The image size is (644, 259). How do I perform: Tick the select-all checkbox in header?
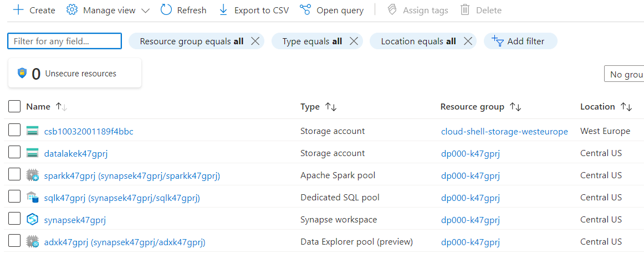pyautogui.click(x=15, y=106)
